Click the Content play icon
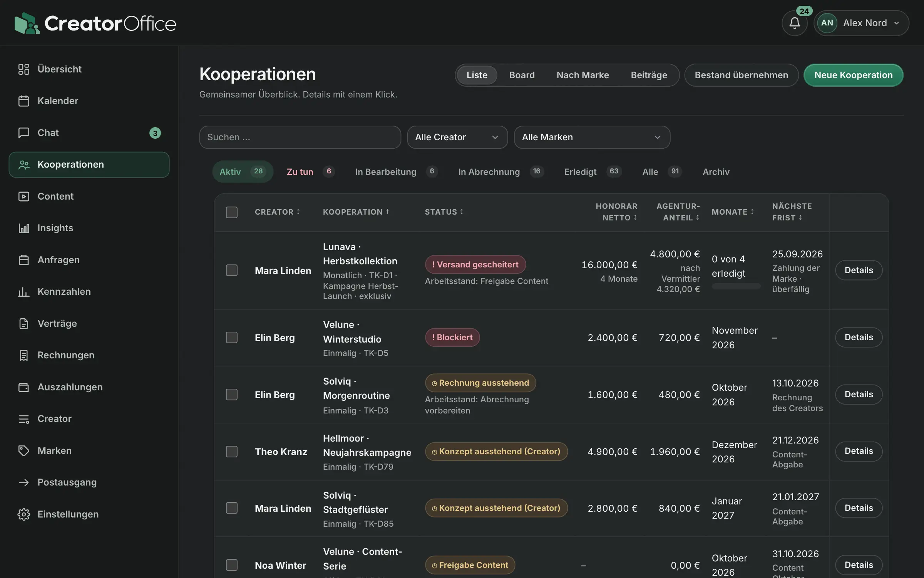Screen dimensions: 924x578 coord(24,197)
